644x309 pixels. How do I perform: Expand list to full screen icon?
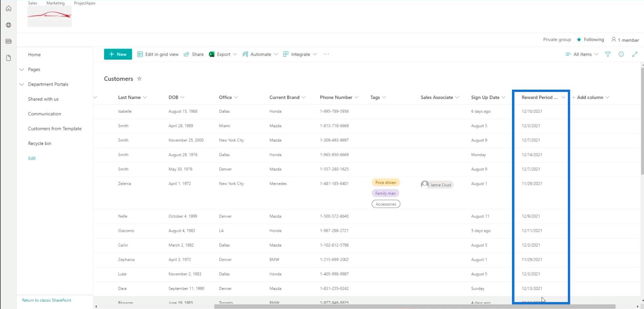(635, 54)
